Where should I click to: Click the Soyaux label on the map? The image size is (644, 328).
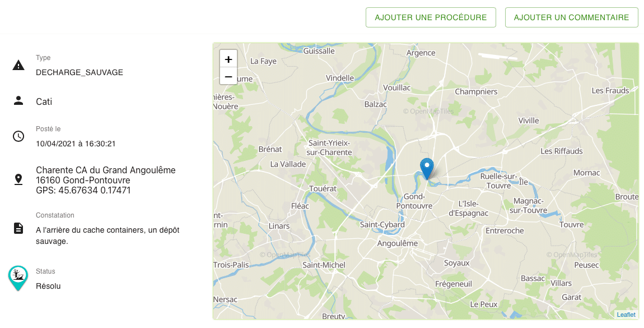coord(457,262)
